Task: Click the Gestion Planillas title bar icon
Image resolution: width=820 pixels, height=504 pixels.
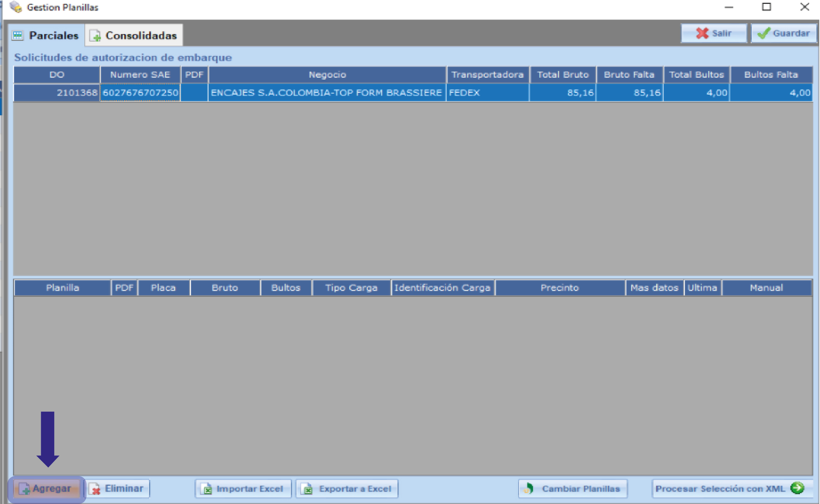Action: (x=16, y=7)
